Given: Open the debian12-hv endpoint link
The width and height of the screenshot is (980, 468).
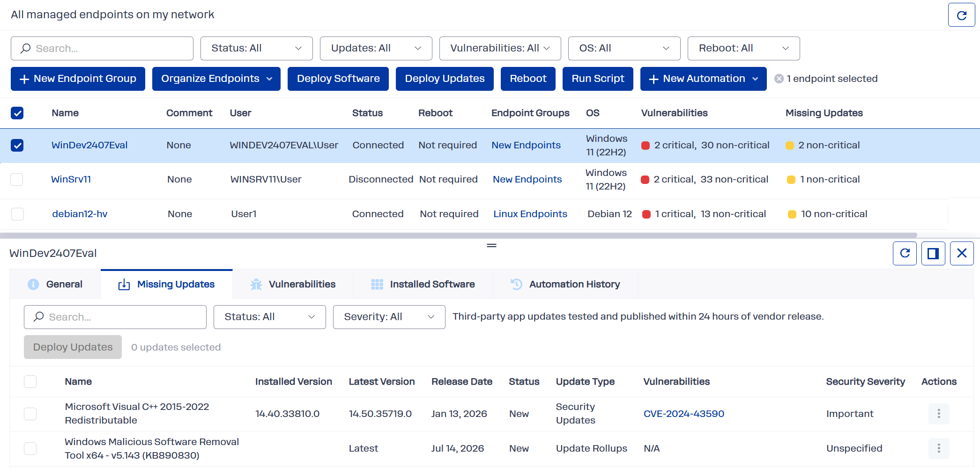Looking at the screenshot, I should [x=80, y=214].
